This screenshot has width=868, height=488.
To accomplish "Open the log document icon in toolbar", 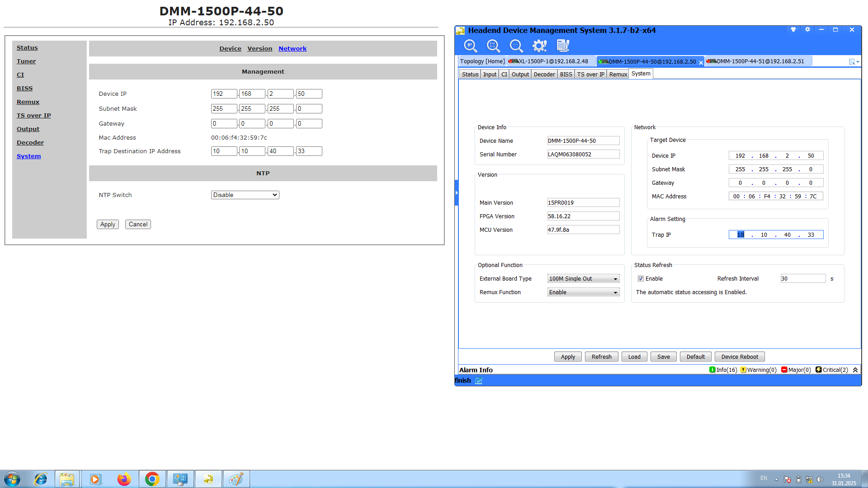I will tap(563, 46).
